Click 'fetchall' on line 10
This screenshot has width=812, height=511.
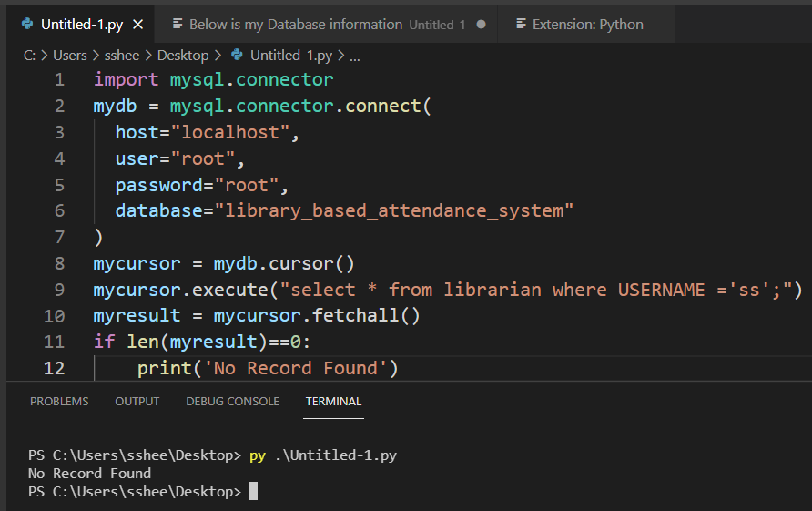pos(355,315)
